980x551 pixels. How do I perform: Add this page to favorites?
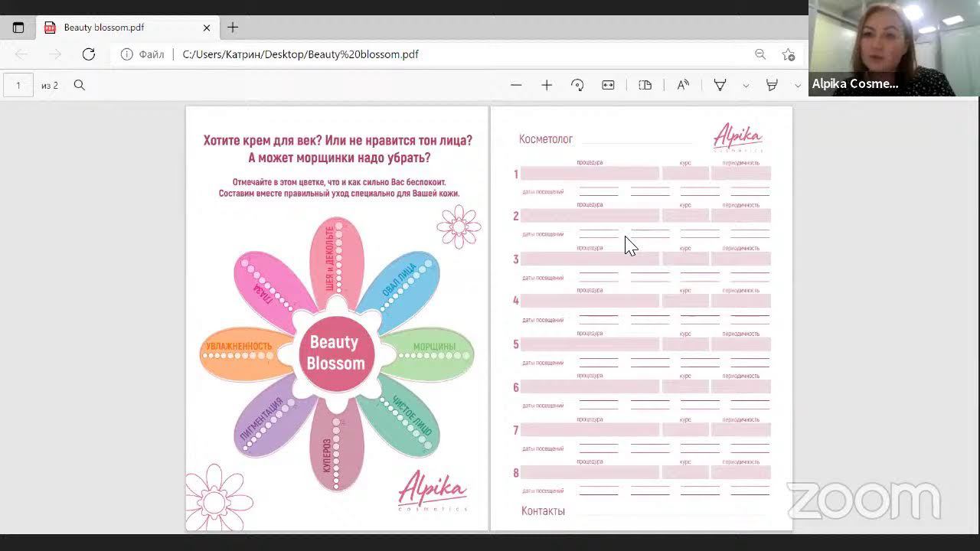coord(788,54)
